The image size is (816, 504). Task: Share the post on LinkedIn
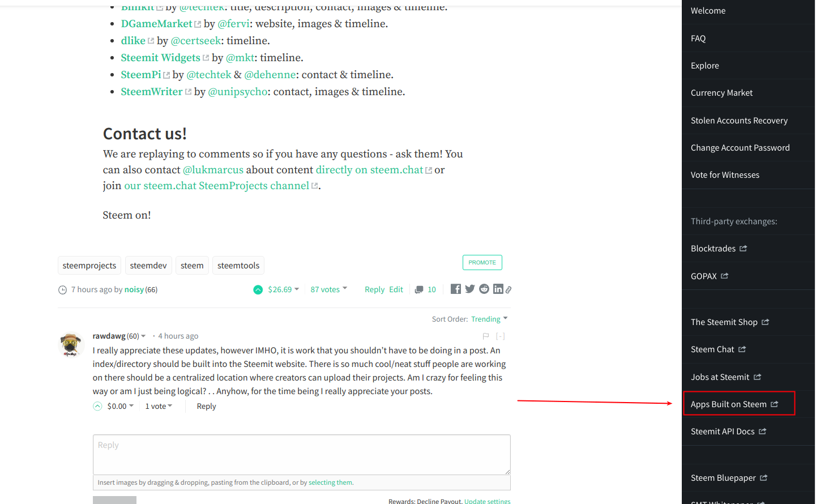[498, 289]
